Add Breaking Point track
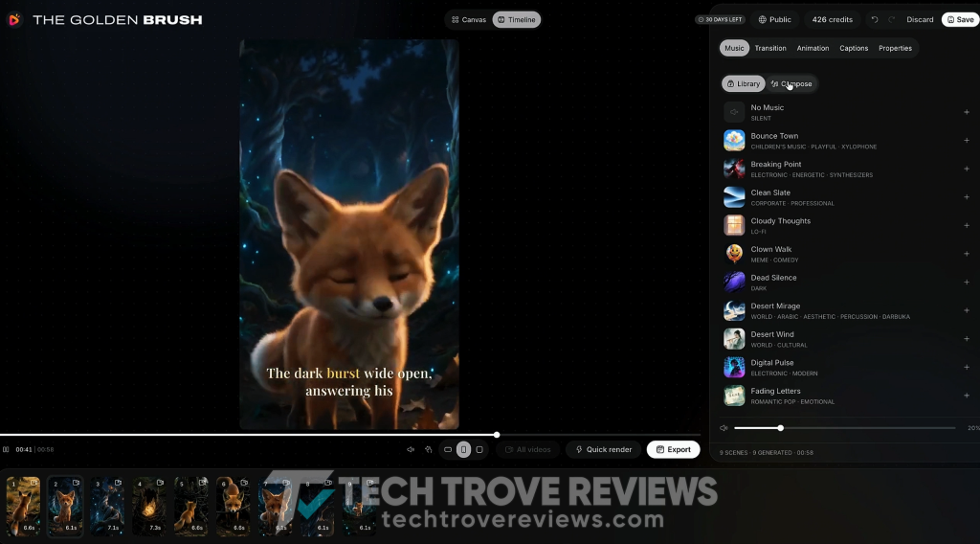The height and width of the screenshot is (544, 980). [967, 169]
